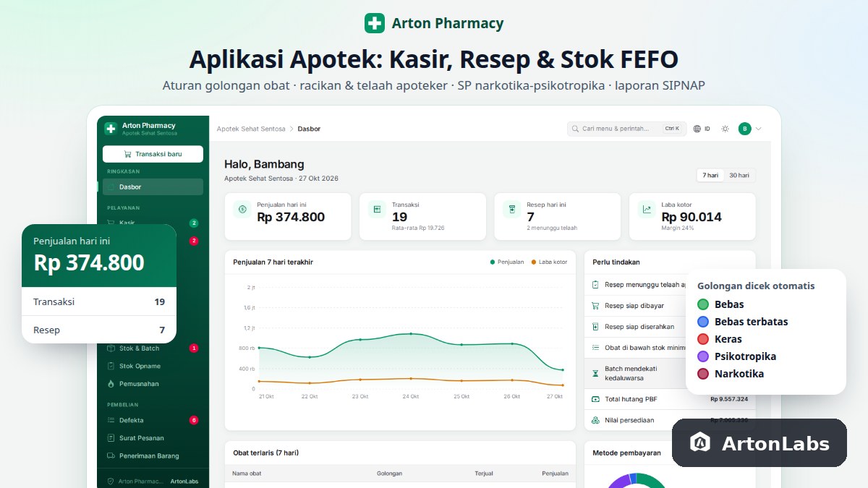The image size is (868, 488).
Task: Click the Pemusnahan flame icon
Action: point(111,384)
